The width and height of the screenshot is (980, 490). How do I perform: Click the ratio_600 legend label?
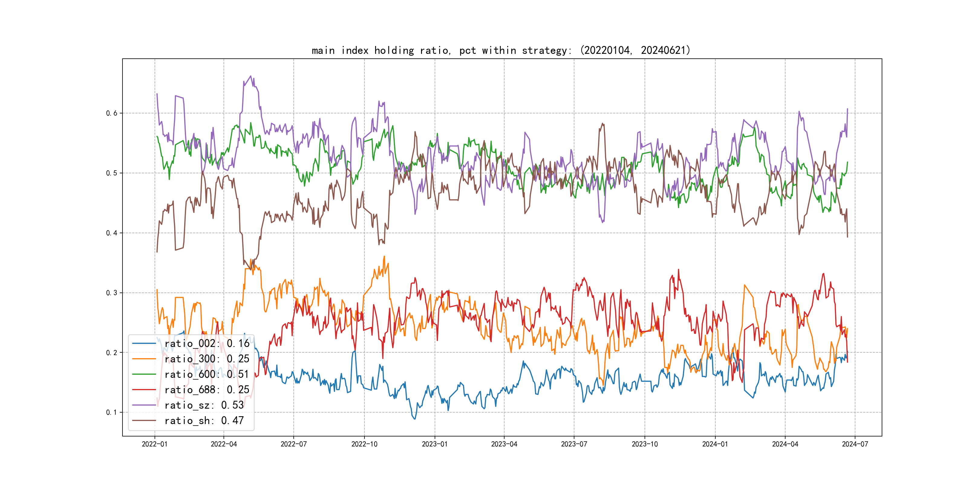pyautogui.click(x=207, y=374)
